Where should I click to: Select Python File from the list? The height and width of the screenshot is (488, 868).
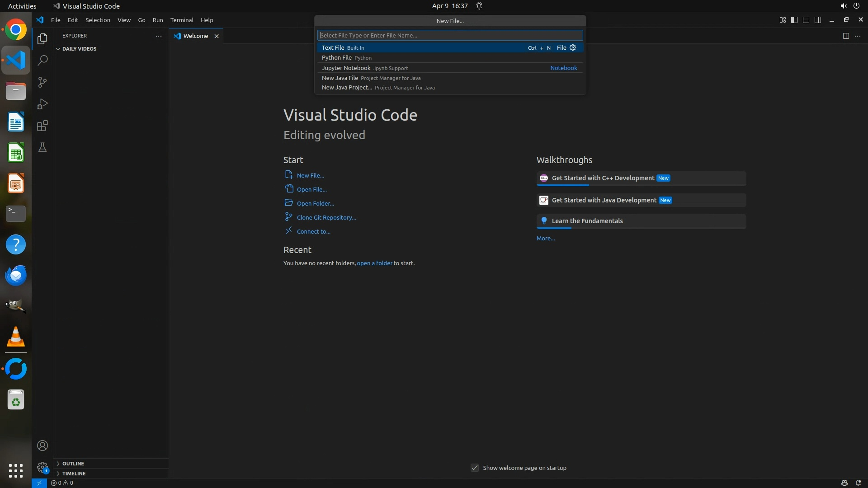[x=337, y=58]
